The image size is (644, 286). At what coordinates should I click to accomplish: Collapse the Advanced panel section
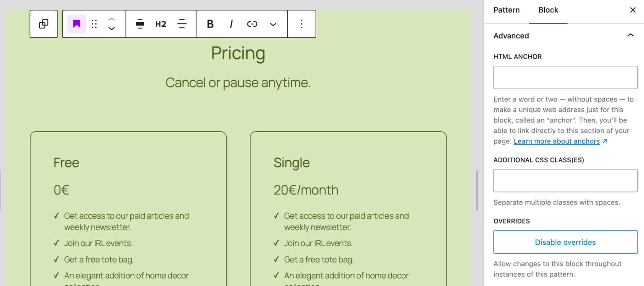630,35
